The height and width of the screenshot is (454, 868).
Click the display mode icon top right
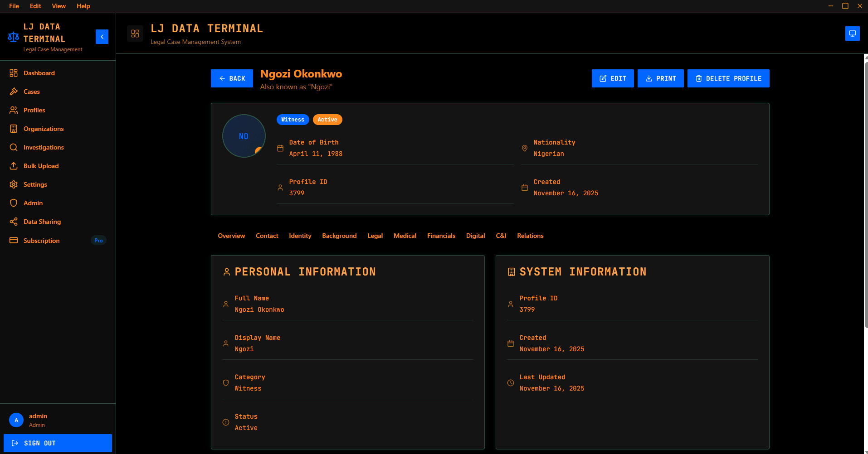852,34
